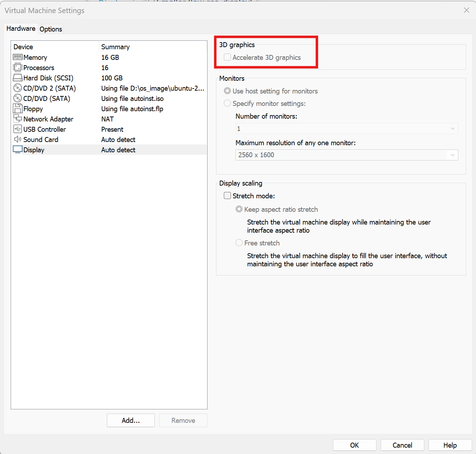This screenshot has height=454, width=476.
Task: Switch to the Options tab
Action: pos(51,29)
